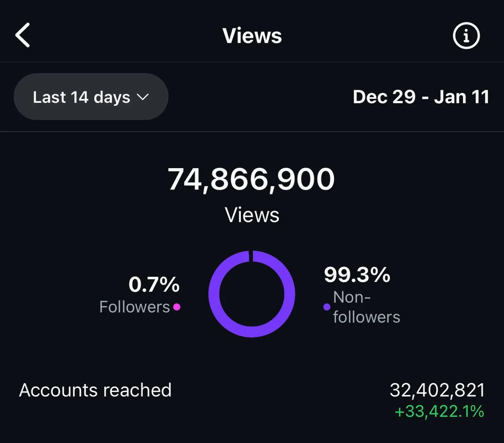Image resolution: width=504 pixels, height=443 pixels.
Task: Click the 99.3% non-followers percentage
Action: (357, 274)
